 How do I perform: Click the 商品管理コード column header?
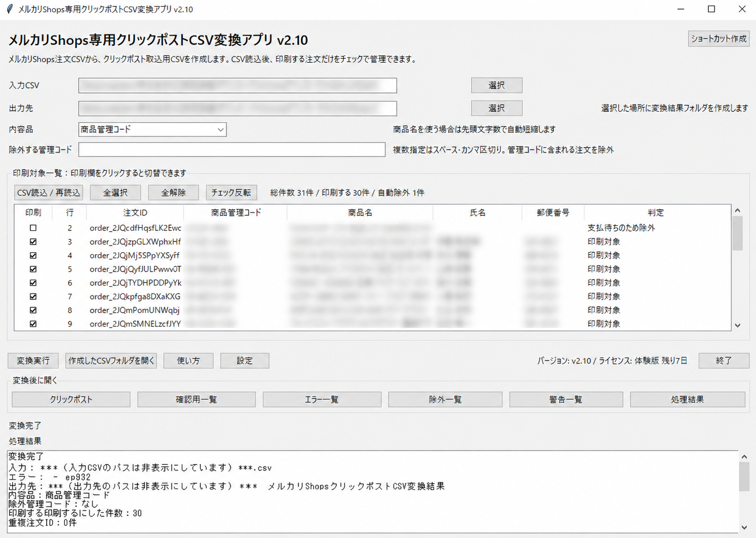[x=236, y=213]
